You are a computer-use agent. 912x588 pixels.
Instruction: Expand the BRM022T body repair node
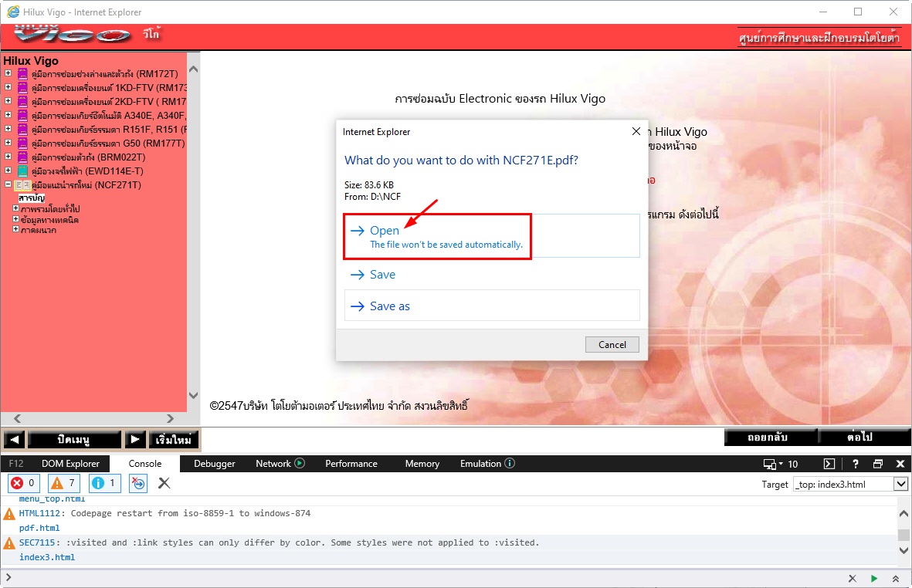coord(8,157)
